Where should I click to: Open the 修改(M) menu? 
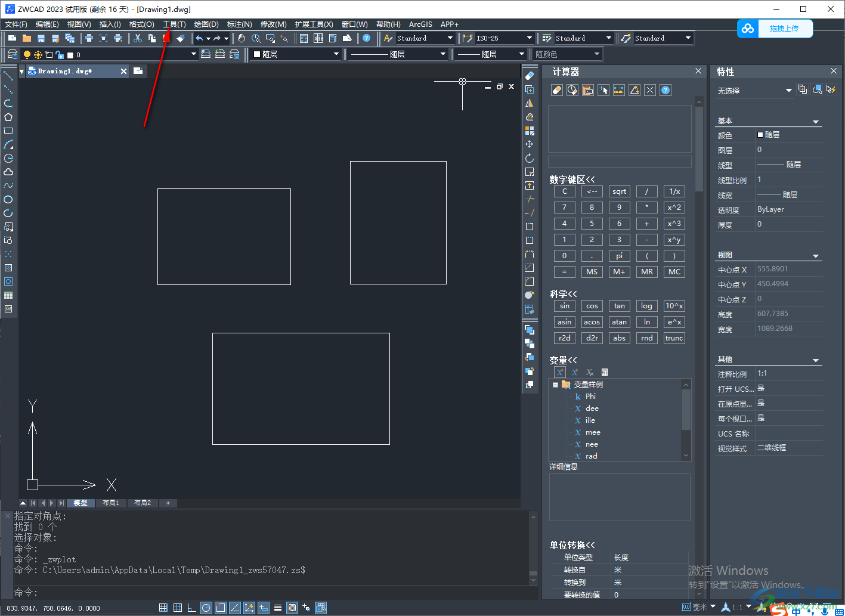(x=274, y=24)
